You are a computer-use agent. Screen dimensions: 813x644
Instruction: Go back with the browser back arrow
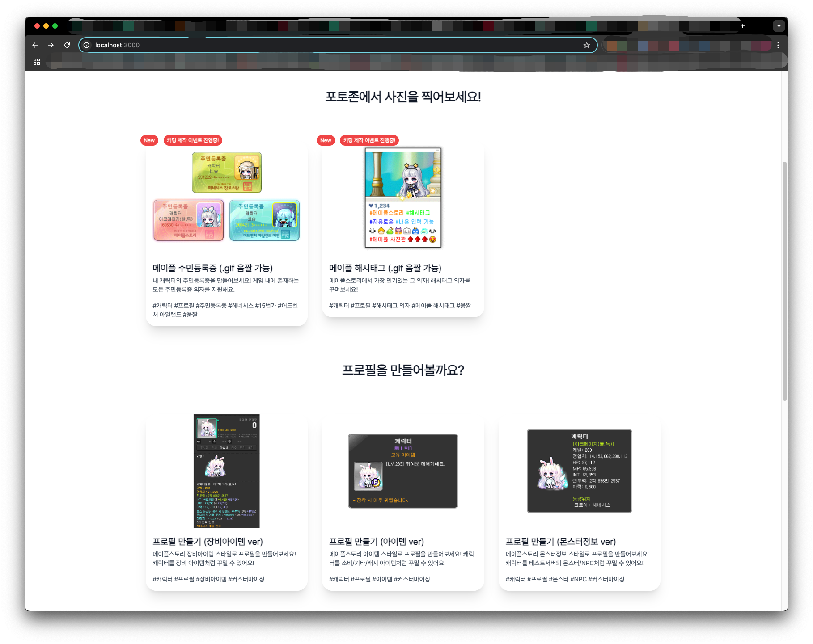[x=35, y=45]
